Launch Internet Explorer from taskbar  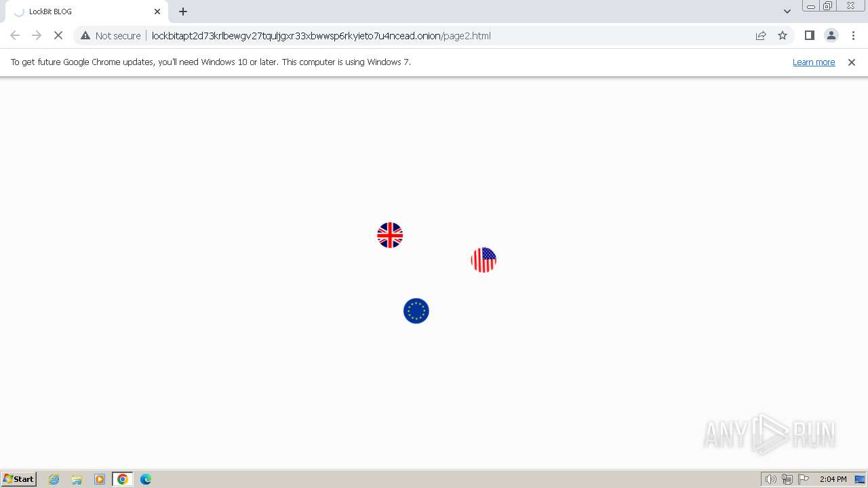coord(54,479)
